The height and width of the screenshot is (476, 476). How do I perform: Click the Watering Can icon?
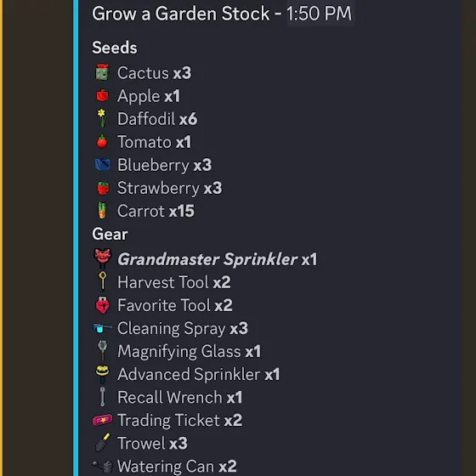[103, 467]
